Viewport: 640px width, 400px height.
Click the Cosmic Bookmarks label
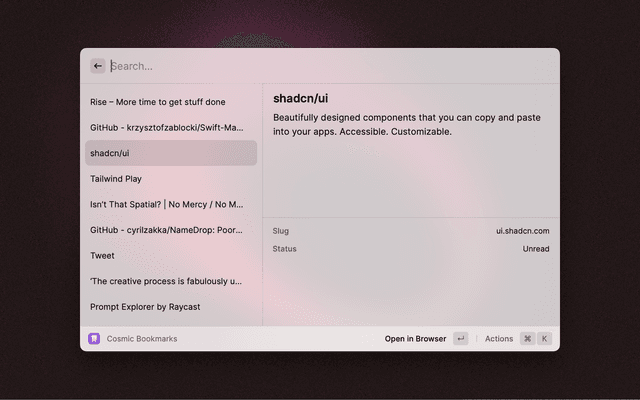[142, 339]
